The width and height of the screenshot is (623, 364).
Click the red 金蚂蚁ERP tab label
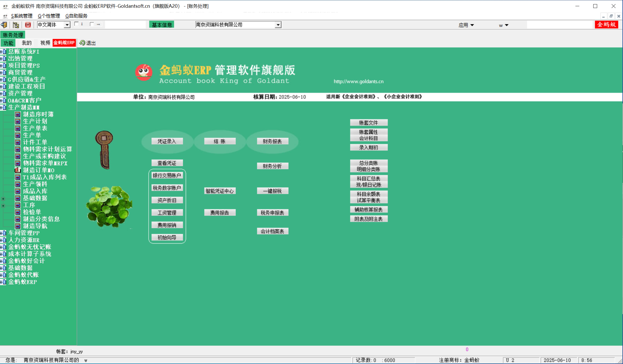coord(64,43)
